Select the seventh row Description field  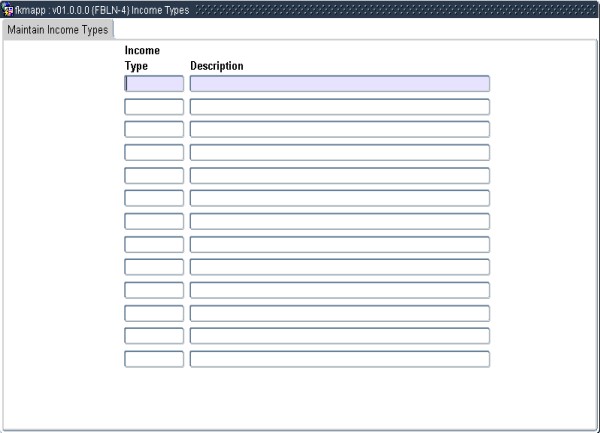pyautogui.click(x=340, y=221)
